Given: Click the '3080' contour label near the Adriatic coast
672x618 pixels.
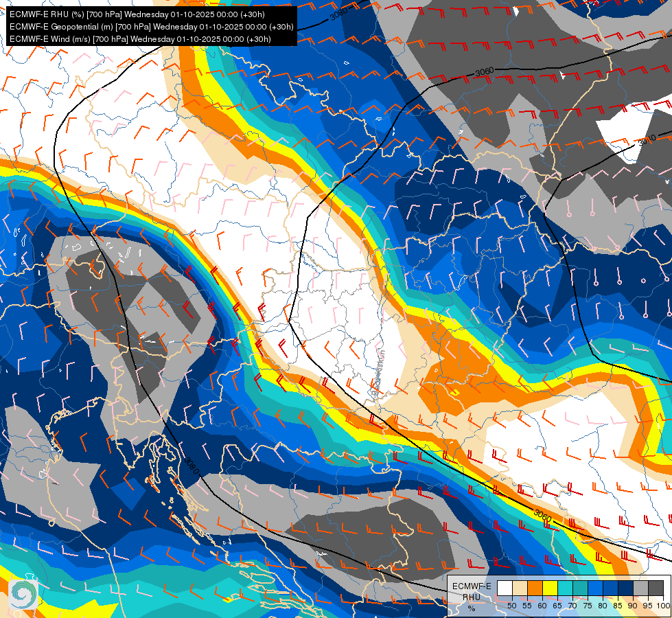Looking at the screenshot, I should (192, 466).
